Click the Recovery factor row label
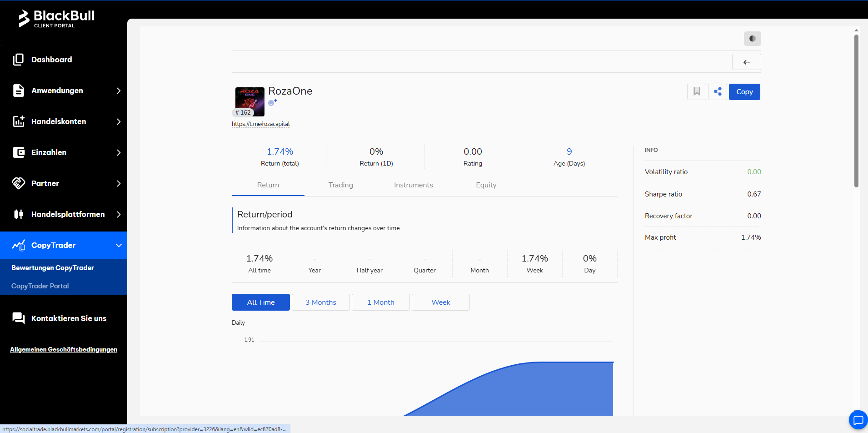The width and height of the screenshot is (868, 433). tap(668, 216)
